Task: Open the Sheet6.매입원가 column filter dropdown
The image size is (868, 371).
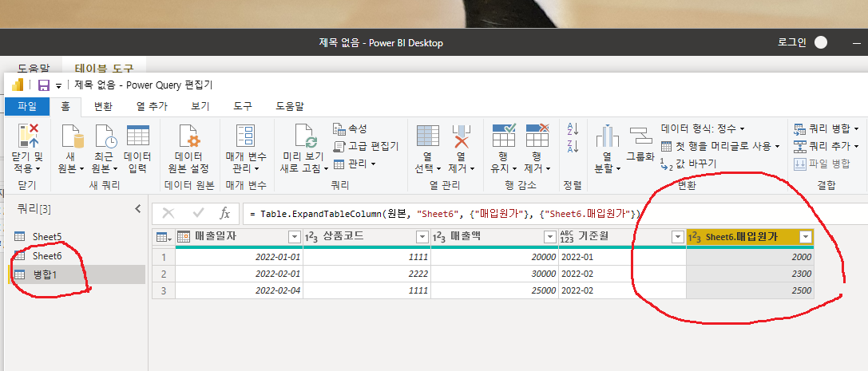Action: point(806,237)
